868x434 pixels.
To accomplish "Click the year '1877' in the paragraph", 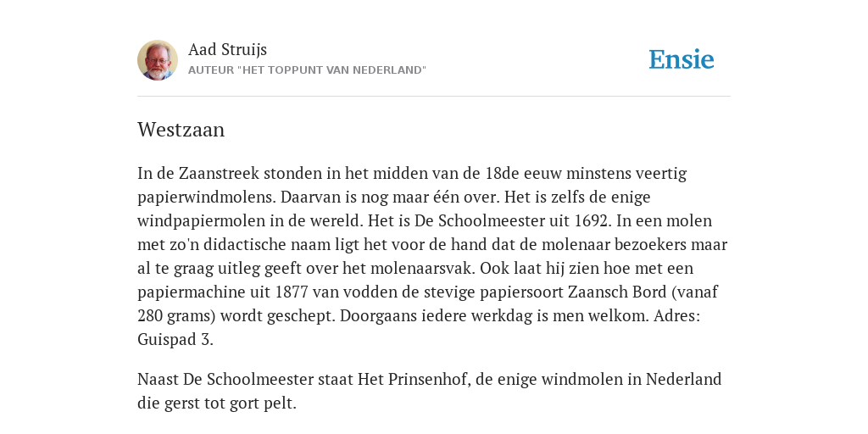I will 292,292.
